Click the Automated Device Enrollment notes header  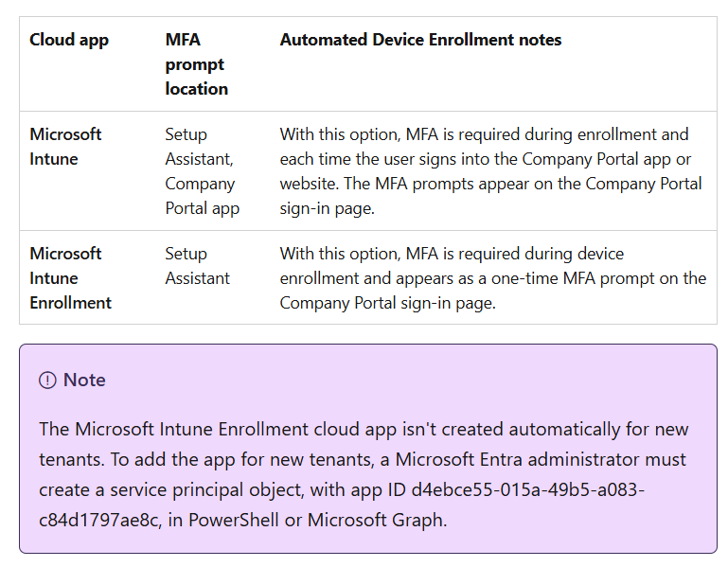tap(420, 40)
